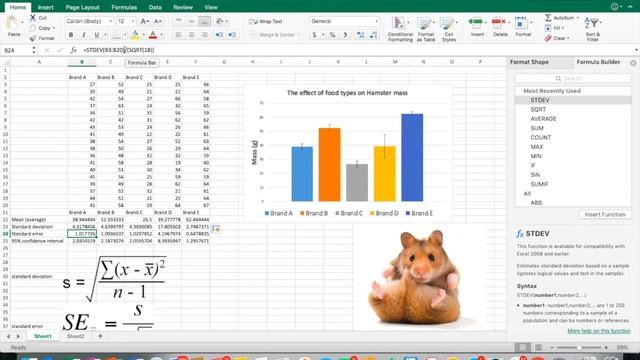Select the Brand E blue chart bar
The height and width of the screenshot is (360, 640).
(412, 158)
